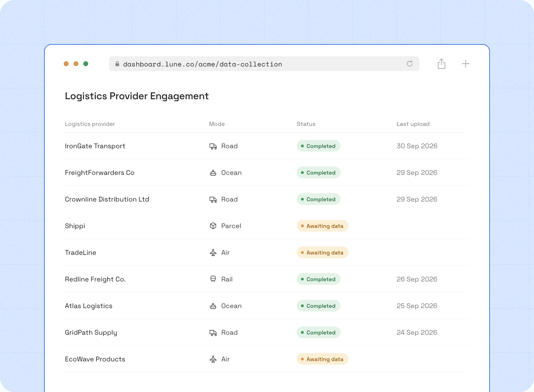Click the Awaiting data badge for TradeLine
The width and height of the screenshot is (534, 392).
coord(322,253)
